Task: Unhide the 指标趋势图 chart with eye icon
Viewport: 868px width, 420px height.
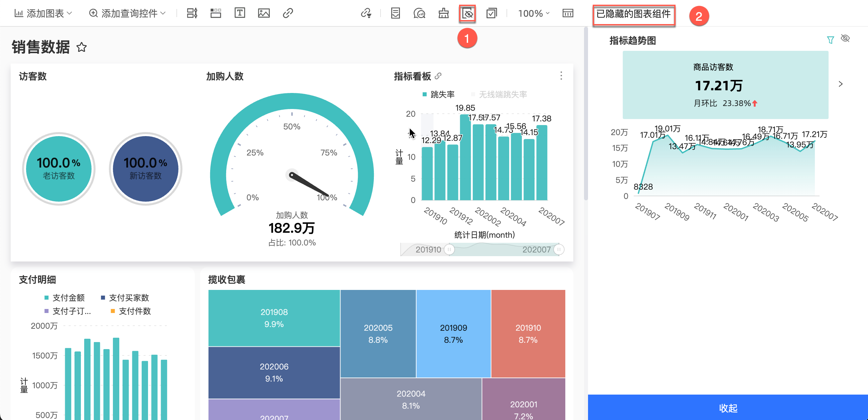Action: [x=845, y=38]
